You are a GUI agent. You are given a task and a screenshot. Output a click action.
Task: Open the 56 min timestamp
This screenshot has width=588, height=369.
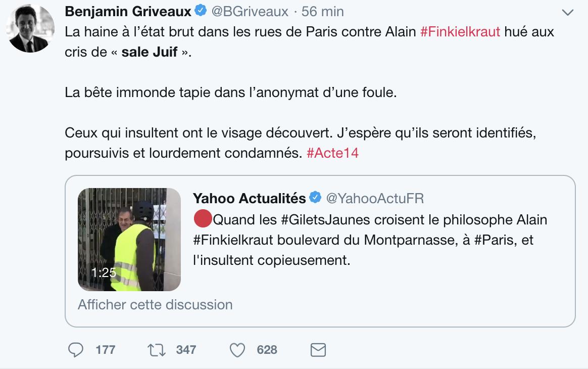(x=322, y=12)
